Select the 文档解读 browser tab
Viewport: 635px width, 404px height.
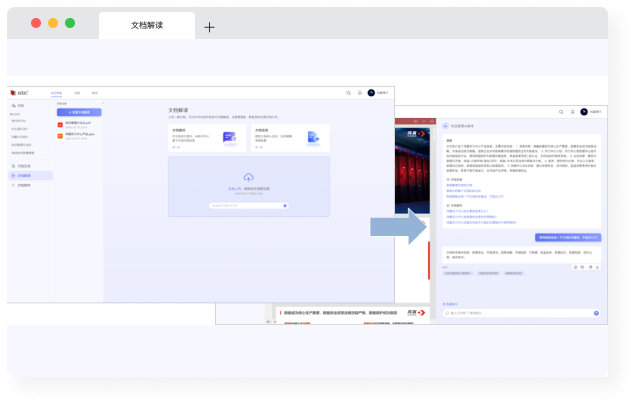pos(146,24)
